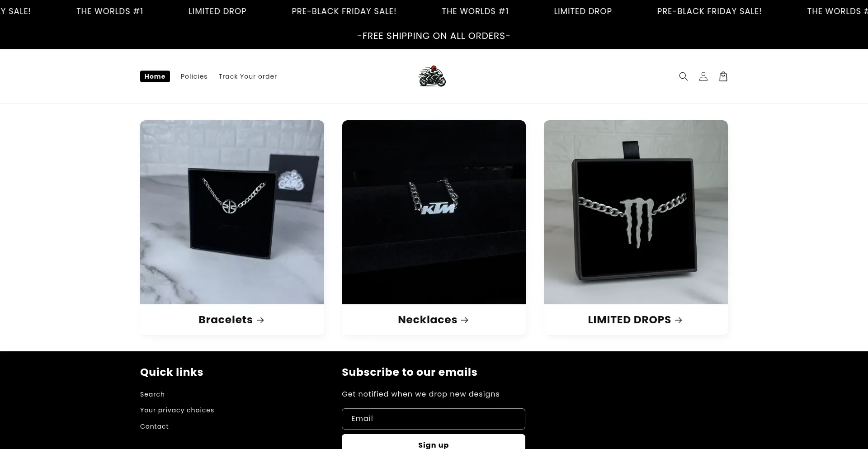Click the arrow beside Necklaces

coord(465,320)
